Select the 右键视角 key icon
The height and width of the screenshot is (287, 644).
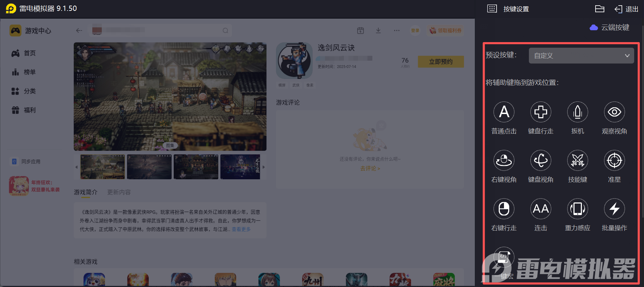(504, 160)
